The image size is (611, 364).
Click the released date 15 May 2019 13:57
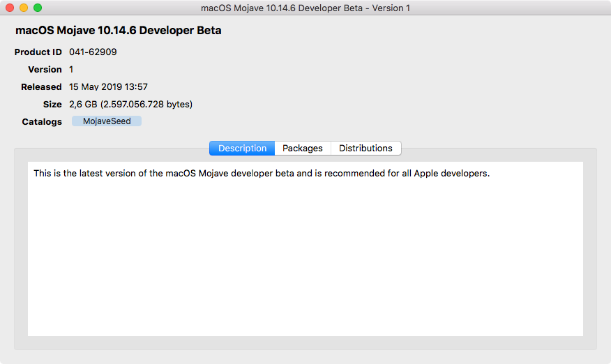[108, 87]
